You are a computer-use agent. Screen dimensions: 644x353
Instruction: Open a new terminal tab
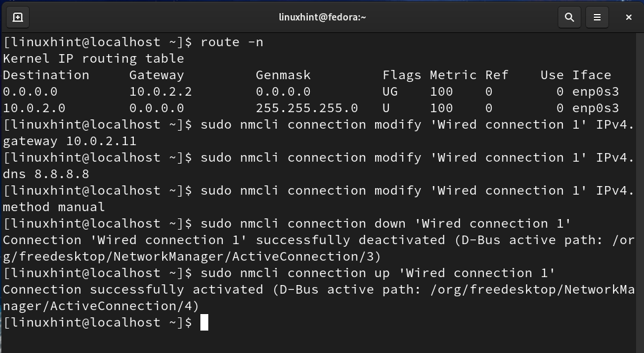click(x=18, y=17)
